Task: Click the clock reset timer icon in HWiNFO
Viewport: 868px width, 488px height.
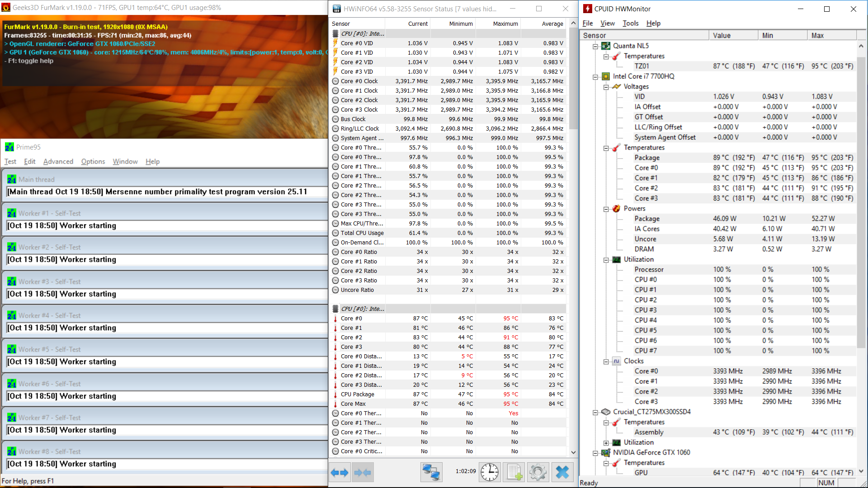Action: (490, 473)
